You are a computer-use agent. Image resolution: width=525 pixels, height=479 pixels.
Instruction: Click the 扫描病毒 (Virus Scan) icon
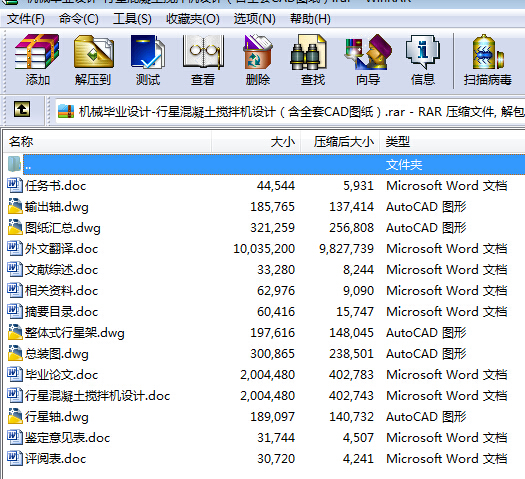pos(488,52)
